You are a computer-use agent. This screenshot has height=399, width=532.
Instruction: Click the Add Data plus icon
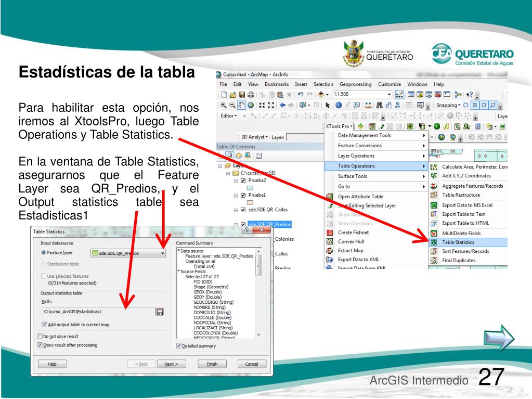pyautogui.click(x=321, y=94)
